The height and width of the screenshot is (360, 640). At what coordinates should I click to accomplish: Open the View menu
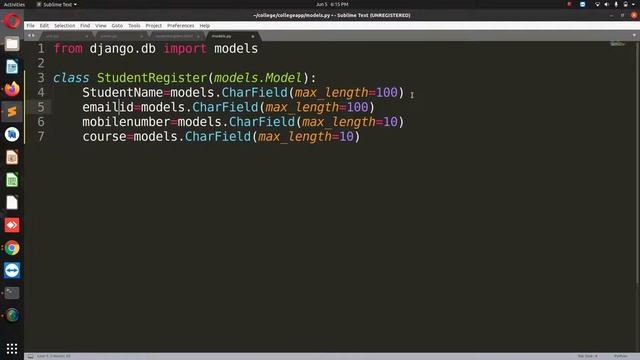pos(101,25)
